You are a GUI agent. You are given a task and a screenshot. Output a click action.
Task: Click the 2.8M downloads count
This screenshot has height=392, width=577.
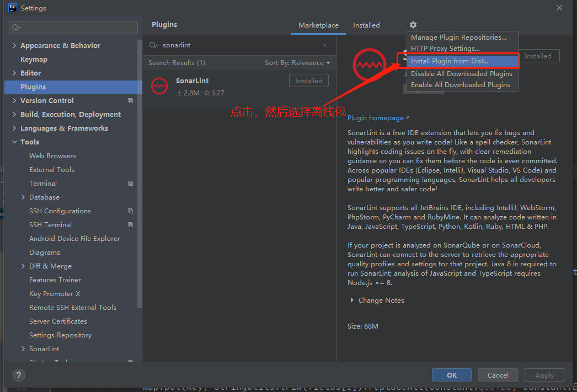(188, 93)
